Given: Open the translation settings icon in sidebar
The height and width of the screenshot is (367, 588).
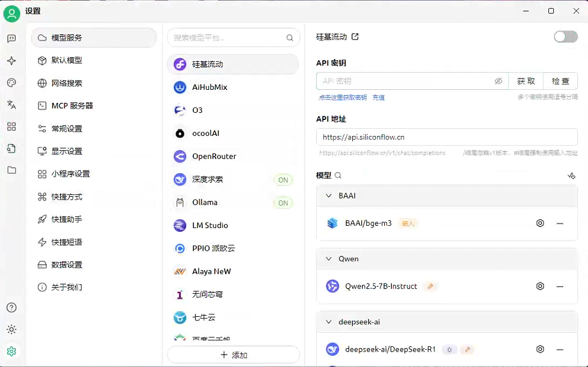Looking at the screenshot, I should pos(12,105).
